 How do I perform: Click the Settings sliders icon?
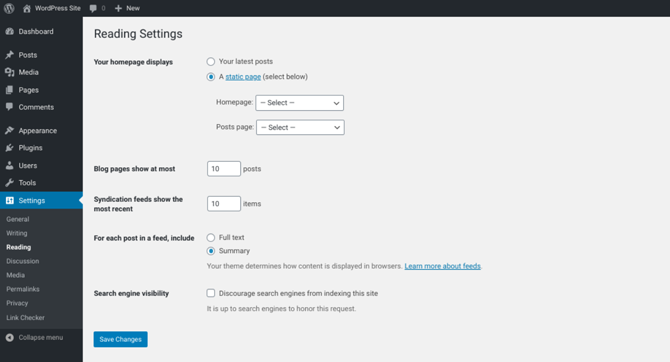[9, 200]
